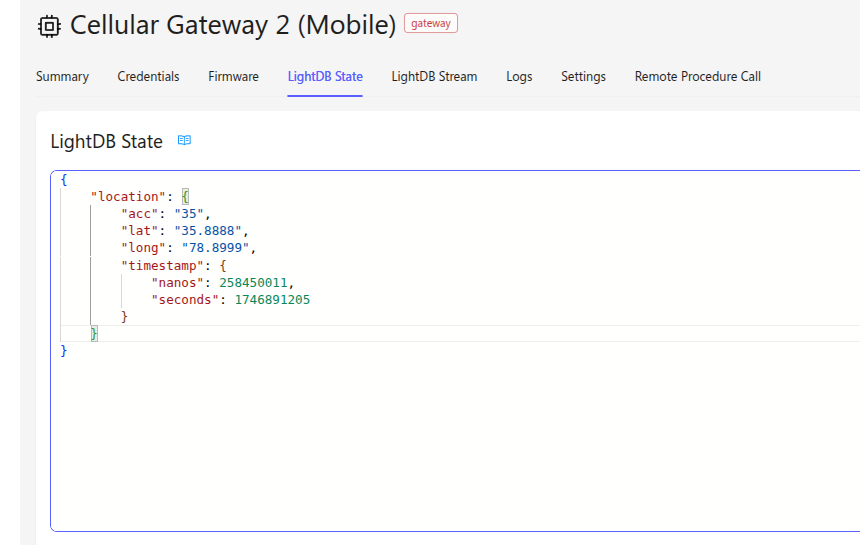Switch to Remote Procedure Call tab
Screen dimensions: 860x545
(698, 77)
